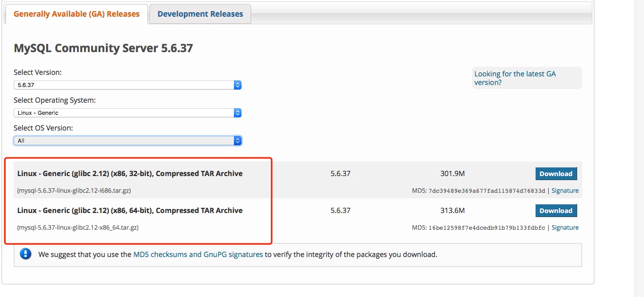Click the 'Select Operating System:' label
644x297 pixels.
point(55,100)
